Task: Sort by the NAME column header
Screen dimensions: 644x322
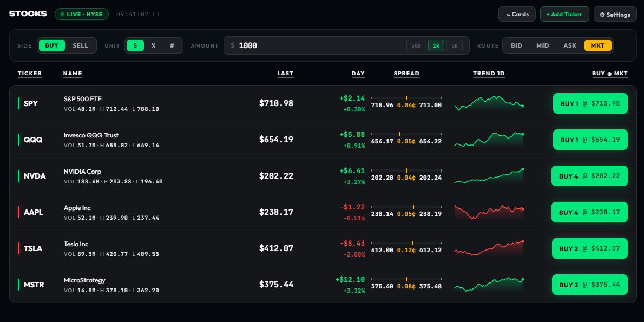Action: pyautogui.click(x=73, y=74)
